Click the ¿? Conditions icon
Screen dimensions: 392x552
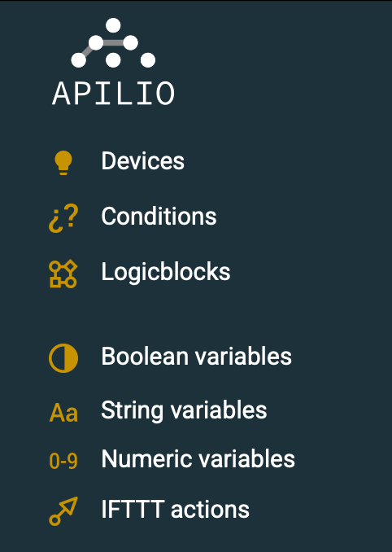[63, 218]
